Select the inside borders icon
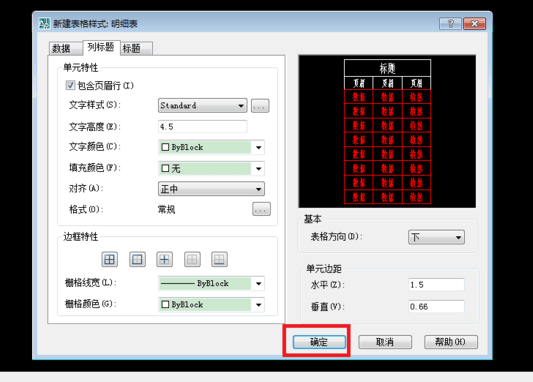Screen dimensions: 533x382 (165, 260)
